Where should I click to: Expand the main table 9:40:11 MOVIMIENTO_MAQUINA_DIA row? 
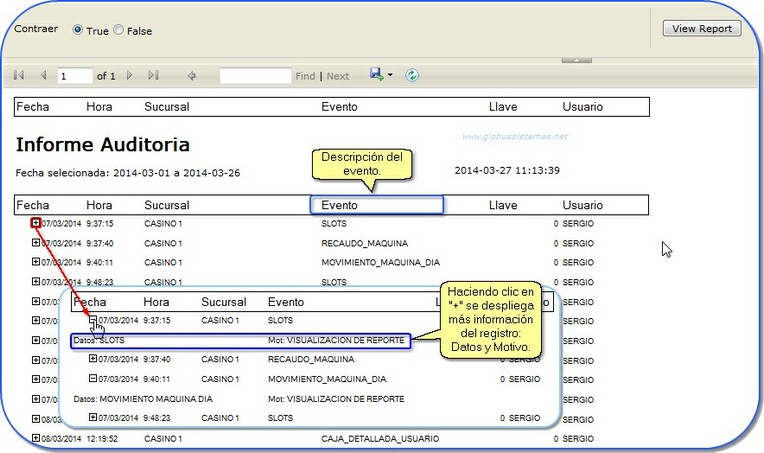pyautogui.click(x=36, y=262)
